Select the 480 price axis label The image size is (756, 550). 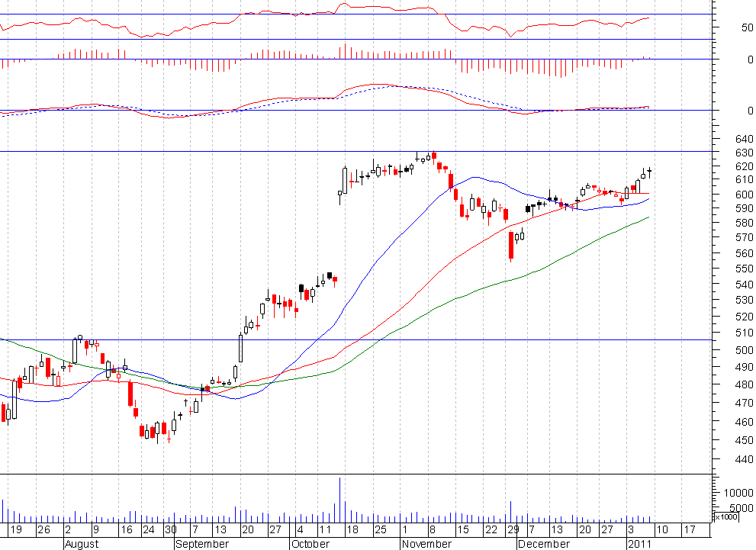click(744, 384)
